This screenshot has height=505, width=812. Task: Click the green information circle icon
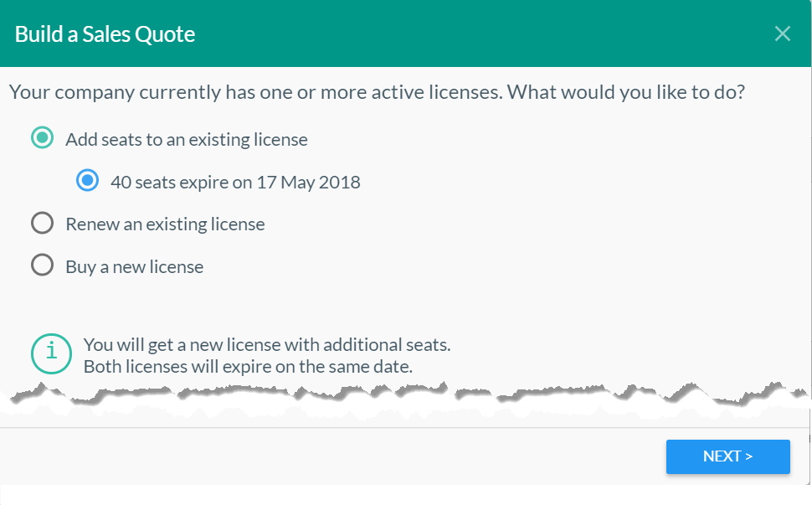point(52,353)
